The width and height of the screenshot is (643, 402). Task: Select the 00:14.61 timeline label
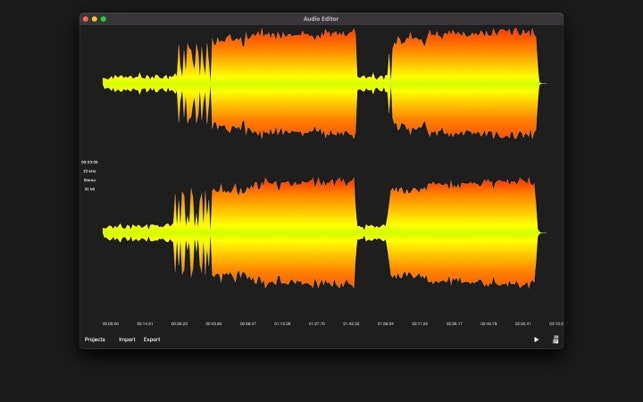pos(145,324)
